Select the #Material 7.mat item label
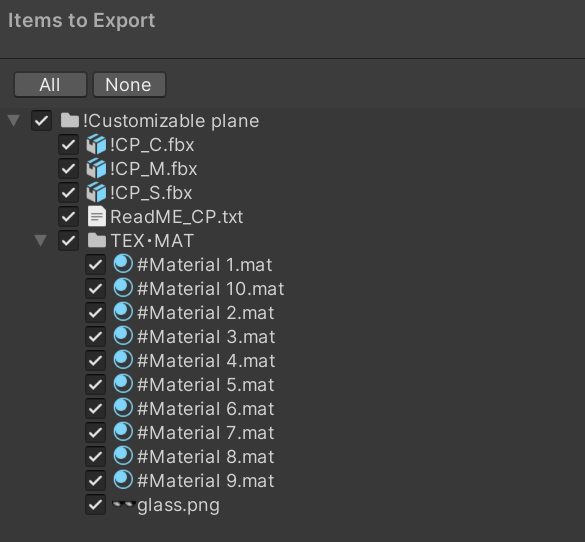 click(206, 433)
